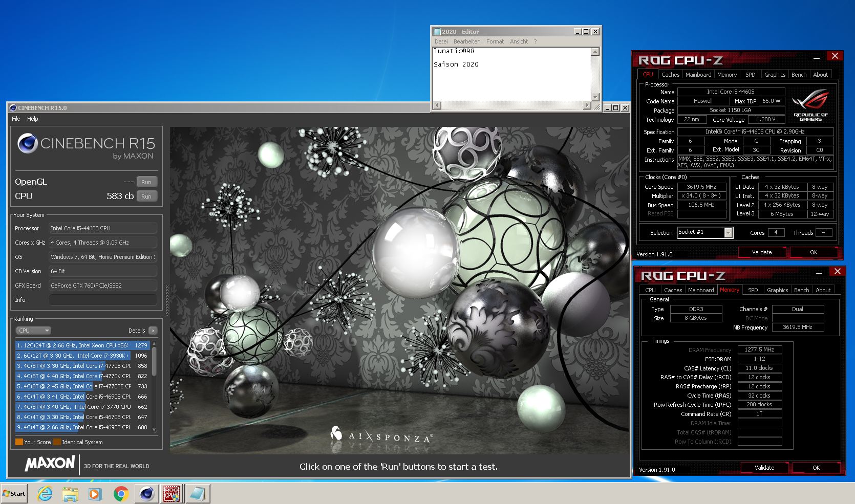Viewport: 855px width, 504px height.
Task: Switch to Graphics tab in upper CPU-Z
Action: [x=775, y=75]
